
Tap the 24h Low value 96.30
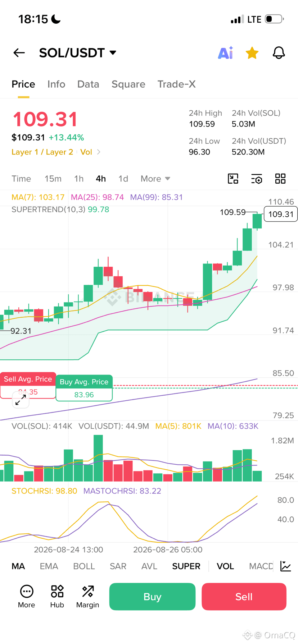pos(199,152)
